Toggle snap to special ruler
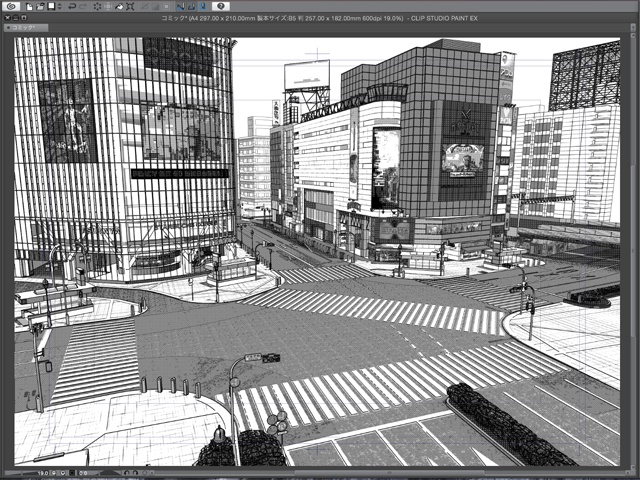Screen dimensions: 640x480 [191, 6]
